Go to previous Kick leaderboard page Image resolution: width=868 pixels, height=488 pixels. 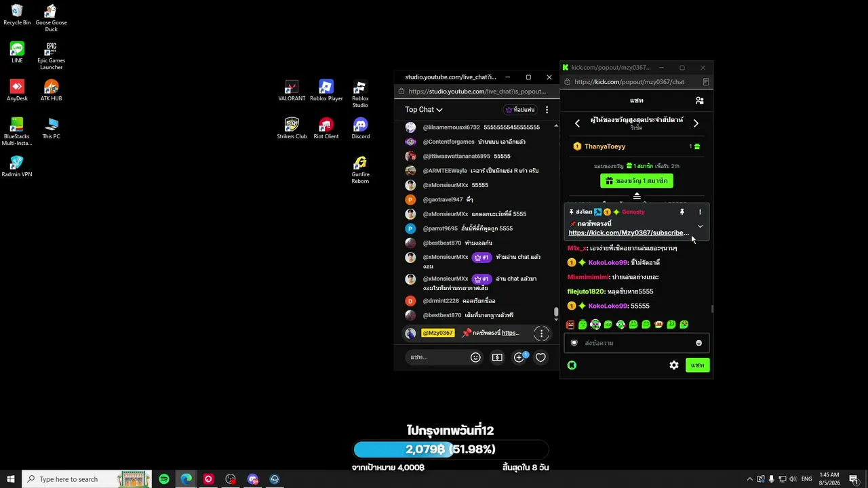point(577,123)
